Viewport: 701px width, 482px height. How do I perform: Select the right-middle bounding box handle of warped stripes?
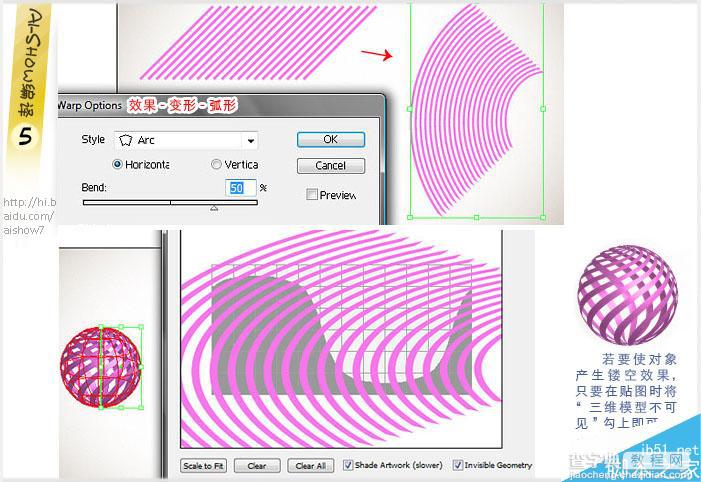[543, 109]
